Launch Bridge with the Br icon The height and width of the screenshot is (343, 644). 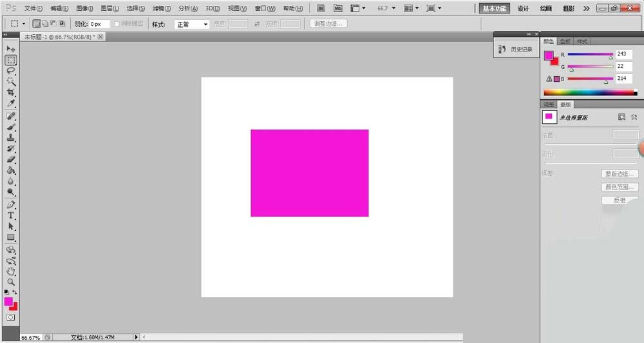[321, 8]
